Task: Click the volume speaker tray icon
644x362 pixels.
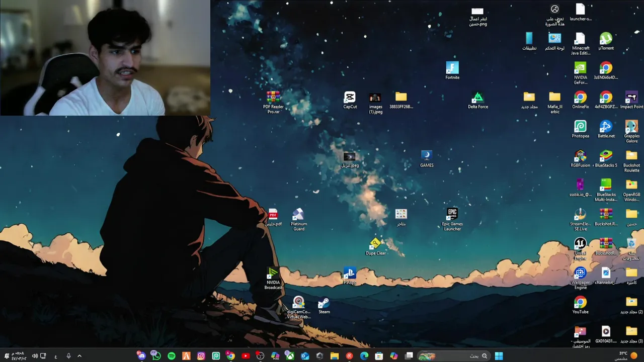Action: (x=35, y=356)
